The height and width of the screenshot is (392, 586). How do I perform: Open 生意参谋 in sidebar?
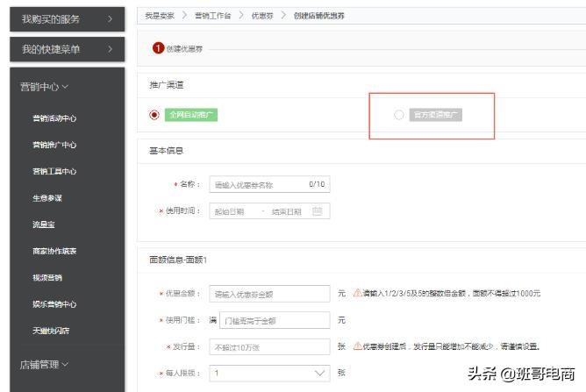click(x=47, y=198)
